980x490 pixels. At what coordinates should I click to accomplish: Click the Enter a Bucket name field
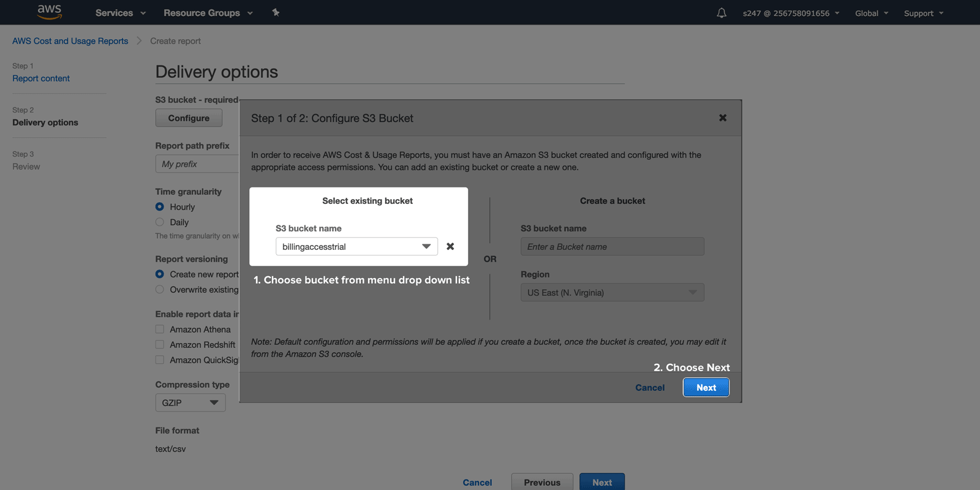coord(612,246)
